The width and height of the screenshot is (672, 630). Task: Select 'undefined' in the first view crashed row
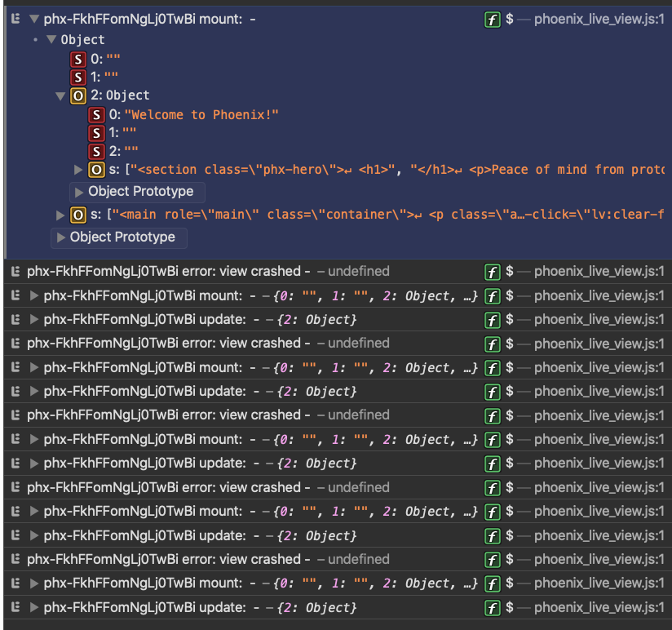[359, 272]
